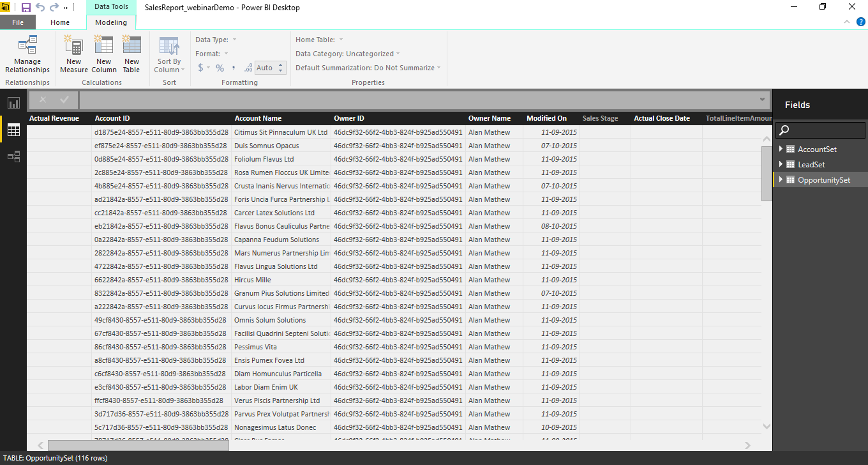Redo the last action

(54, 8)
